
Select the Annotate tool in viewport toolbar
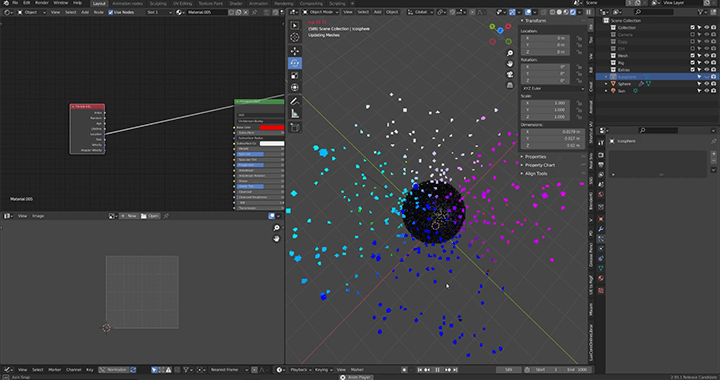pyautogui.click(x=295, y=101)
